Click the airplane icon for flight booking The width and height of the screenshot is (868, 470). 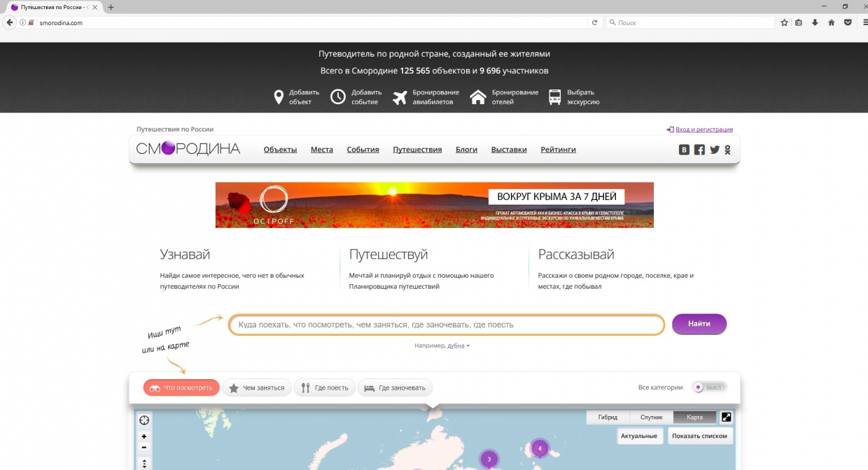tap(400, 97)
